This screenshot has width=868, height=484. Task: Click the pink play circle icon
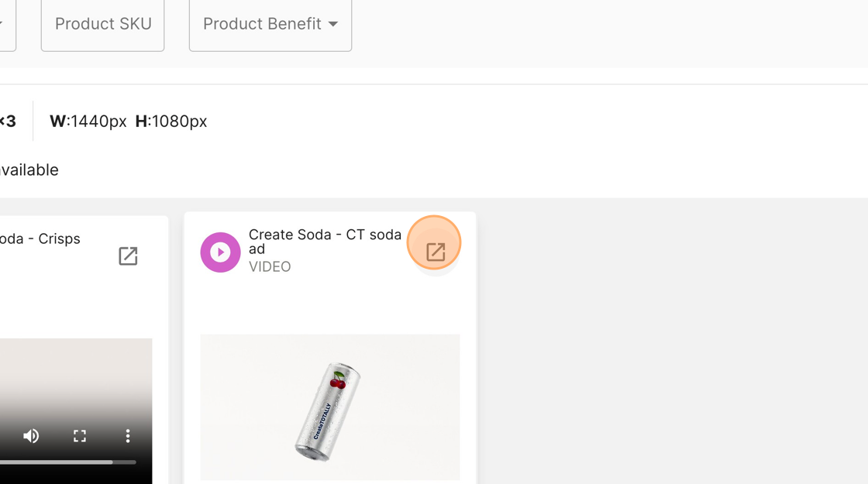click(220, 252)
